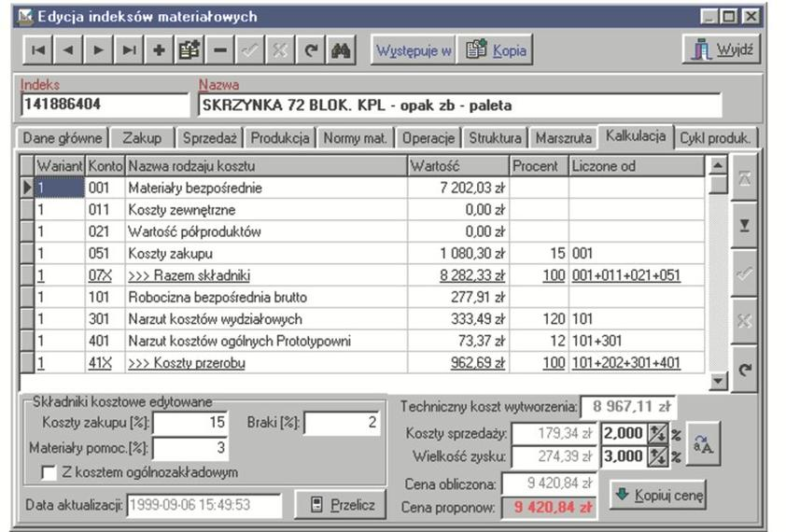This screenshot has width=786, height=532.
Task: Go to the next record
Action: 98,50
